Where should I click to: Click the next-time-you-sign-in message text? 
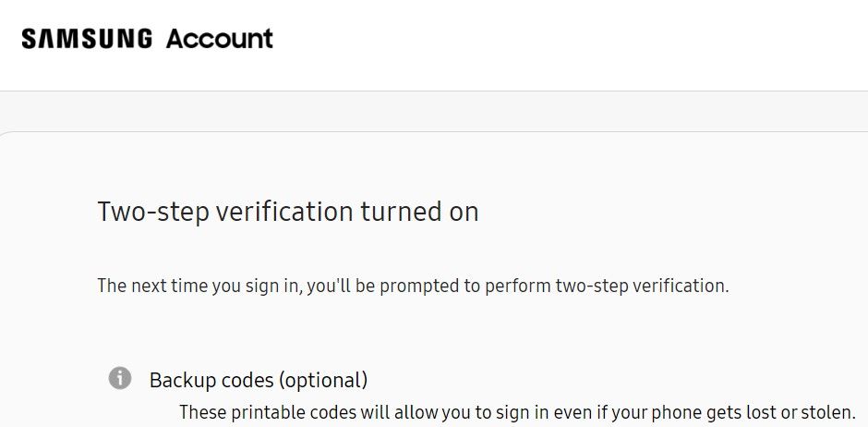413,286
